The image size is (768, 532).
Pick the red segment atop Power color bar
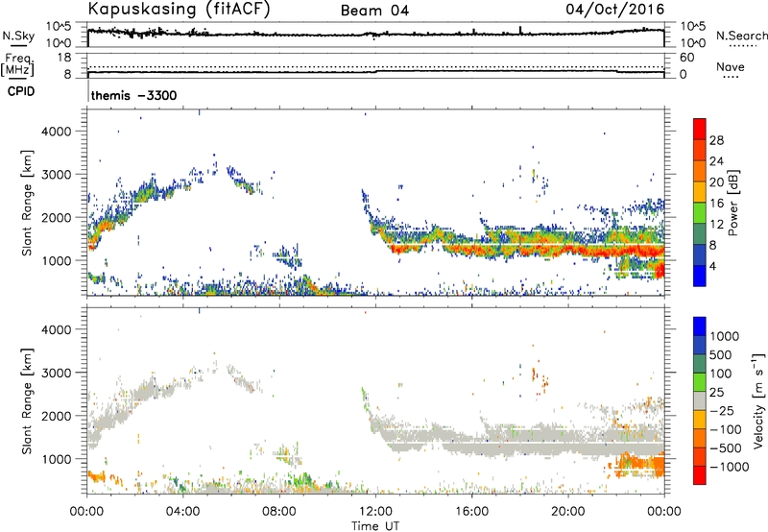[x=700, y=130]
